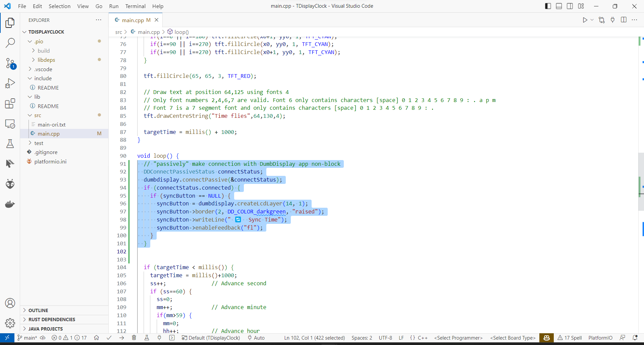
Task: Open editor More Actions menu
Action: (634, 20)
